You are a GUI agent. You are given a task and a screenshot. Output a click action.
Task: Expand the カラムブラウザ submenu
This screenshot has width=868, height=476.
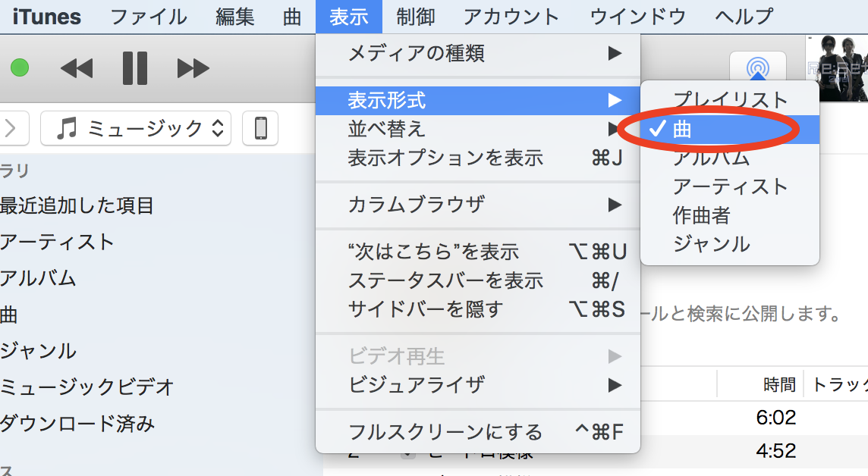point(478,205)
